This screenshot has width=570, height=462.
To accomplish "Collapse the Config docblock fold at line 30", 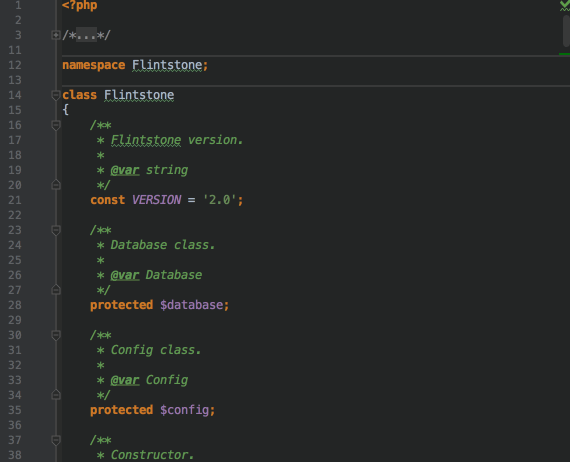I will point(56,335).
